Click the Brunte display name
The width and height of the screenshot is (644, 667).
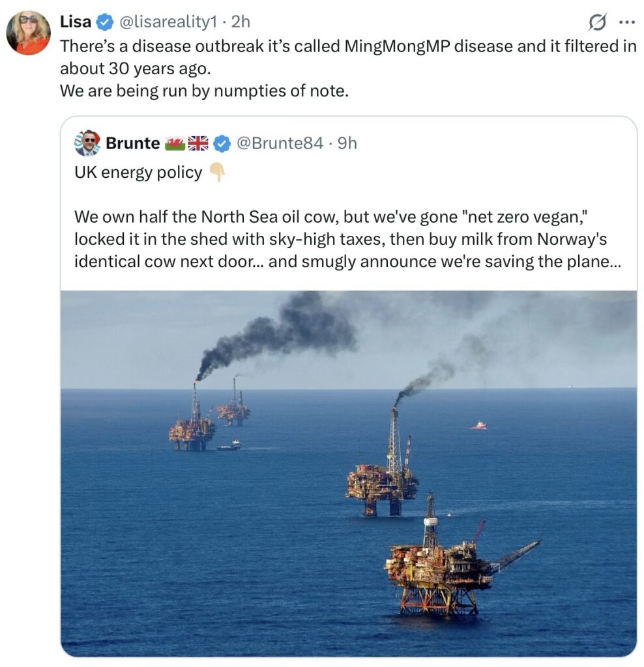[x=132, y=143]
